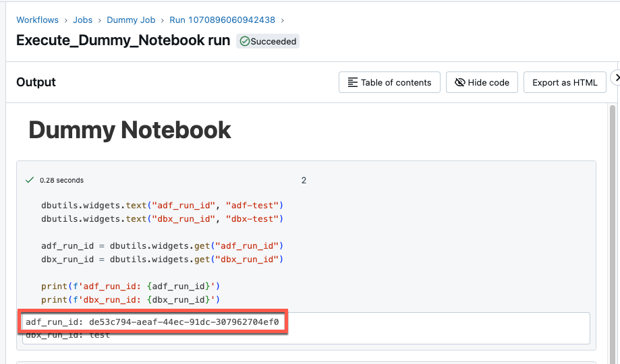Navigate to Workflows breadcrumb
Image resolution: width=620 pixels, height=364 pixels.
click(37, 20)
